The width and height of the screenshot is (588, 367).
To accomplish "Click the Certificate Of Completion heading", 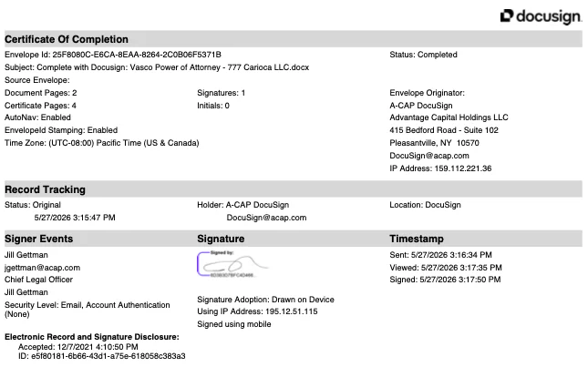I will (67, 39).
